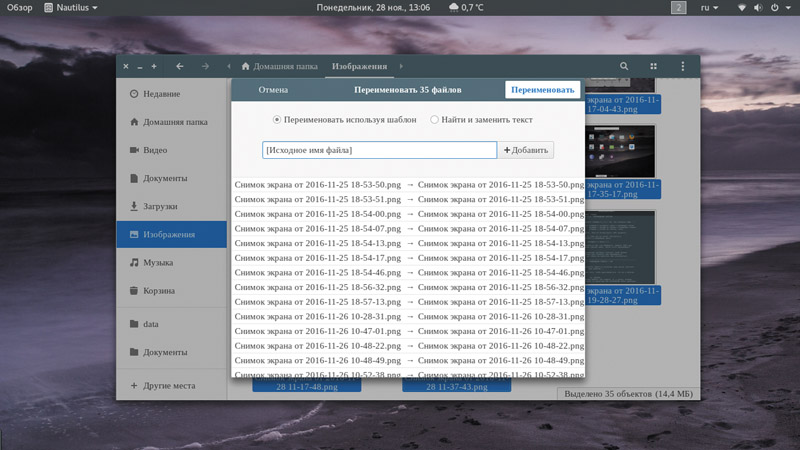Click preview row 2016-11-26 10-28-31.png

pos(409,316)
